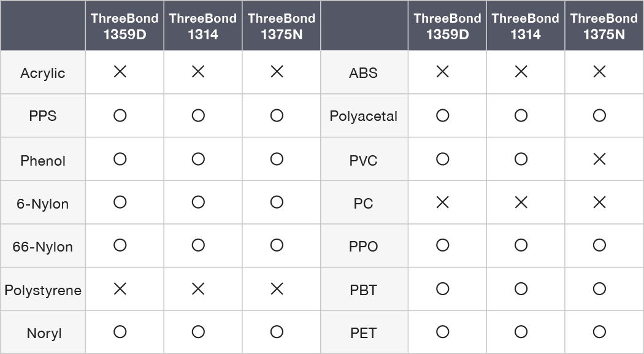Select the rightmost ThreeBond 1375N column header
This screenshot has height=354, width=644.
pyautogui.click(x=604, y=26)
